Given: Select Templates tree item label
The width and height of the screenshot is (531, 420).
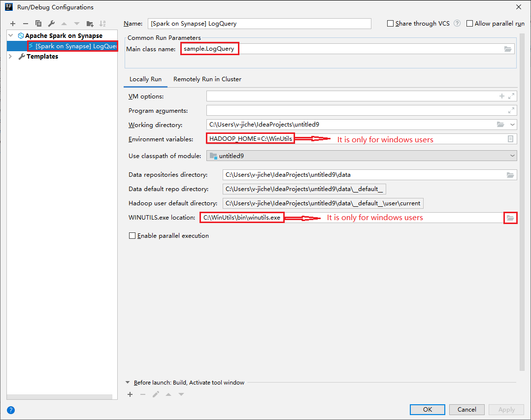Looking at the screenshot, I should pyautogui.click(x=42, y=56).
